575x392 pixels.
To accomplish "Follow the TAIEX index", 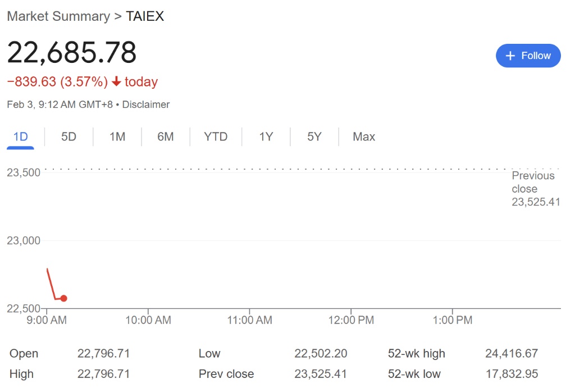I will pos(528,56).
